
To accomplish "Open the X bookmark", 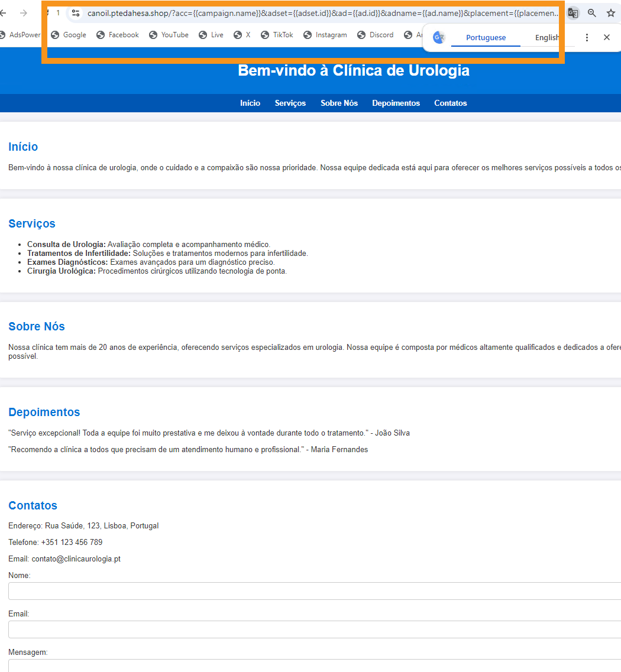I will point(242,35).
